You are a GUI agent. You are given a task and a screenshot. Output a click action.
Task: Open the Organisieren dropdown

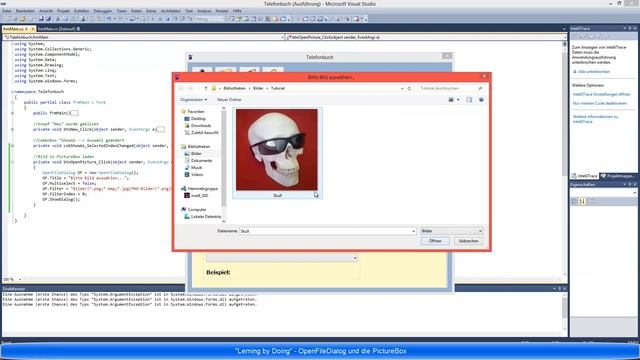pyautogui.click(x=193, y=100)
